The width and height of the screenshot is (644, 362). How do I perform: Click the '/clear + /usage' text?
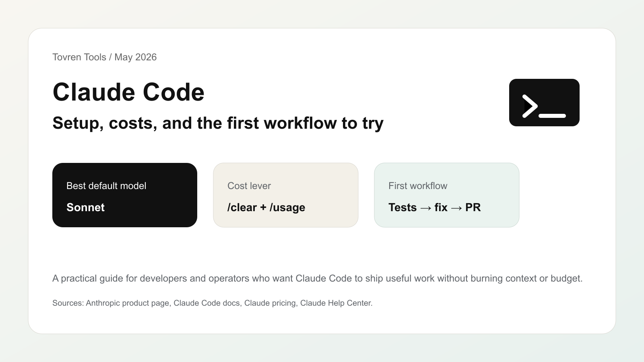pos(266,207)
